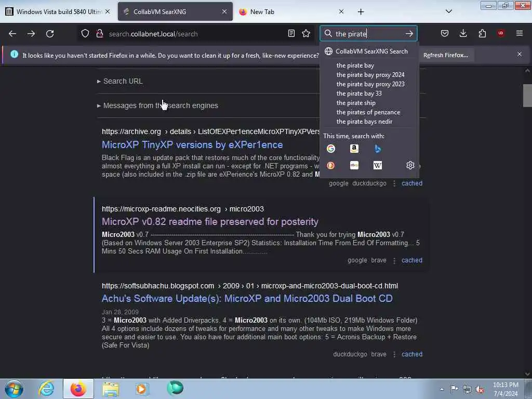Open Windows Explorer folder from taskbar
The height and width of the screenshot is (399, 532).
click(x=111, y=389)
